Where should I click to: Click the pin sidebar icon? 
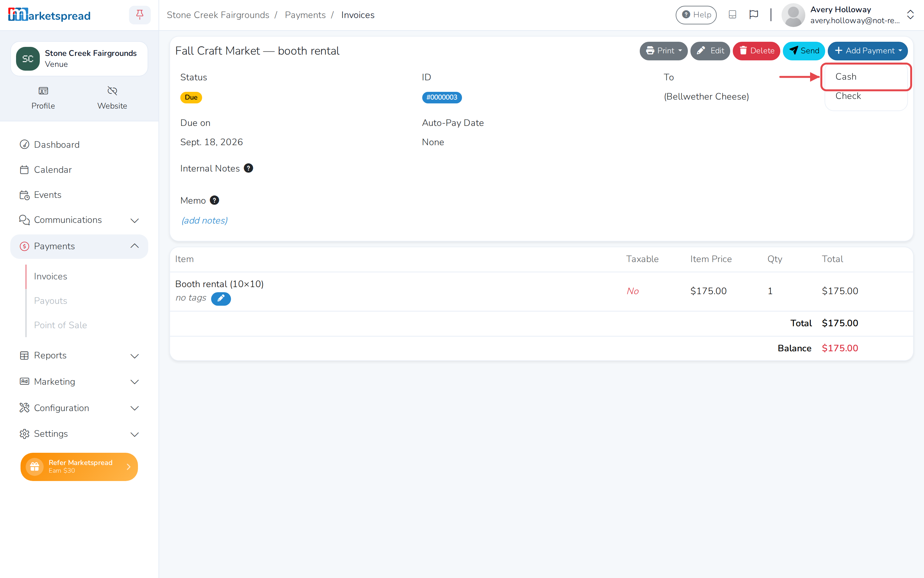140,15
